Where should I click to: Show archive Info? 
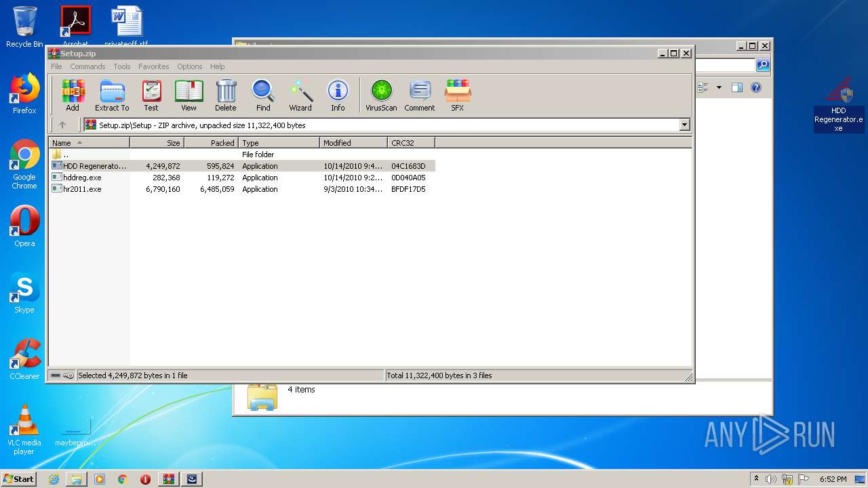pyautogui.click(x=338, y=95)
